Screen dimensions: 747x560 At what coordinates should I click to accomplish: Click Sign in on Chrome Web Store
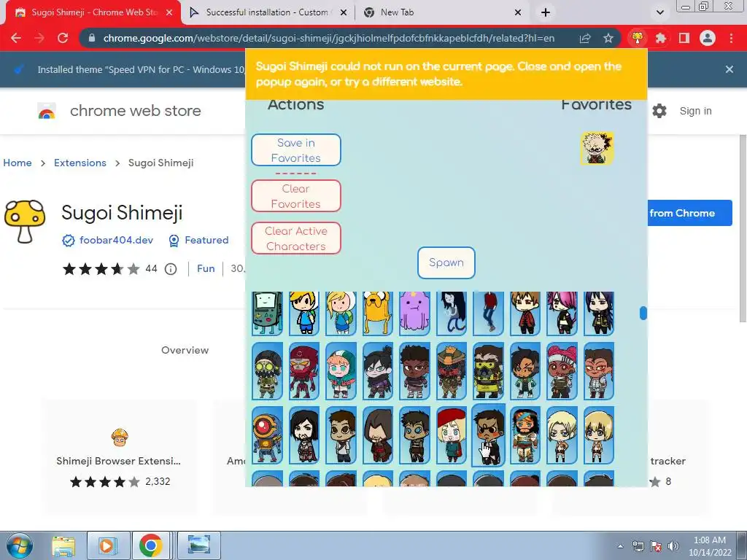click(695, 111)
